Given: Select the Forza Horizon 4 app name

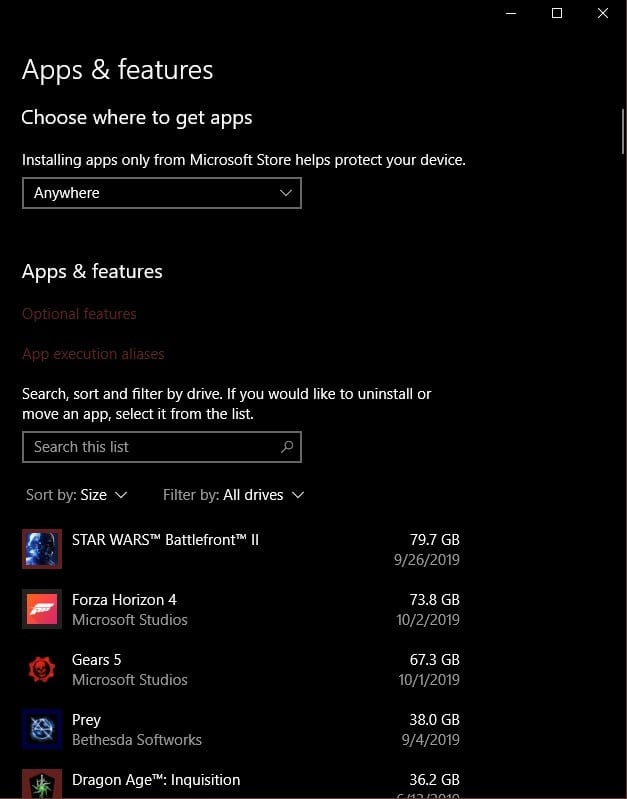Looking at the screenshot, I should pyautogui.click(x=124, y=600).
